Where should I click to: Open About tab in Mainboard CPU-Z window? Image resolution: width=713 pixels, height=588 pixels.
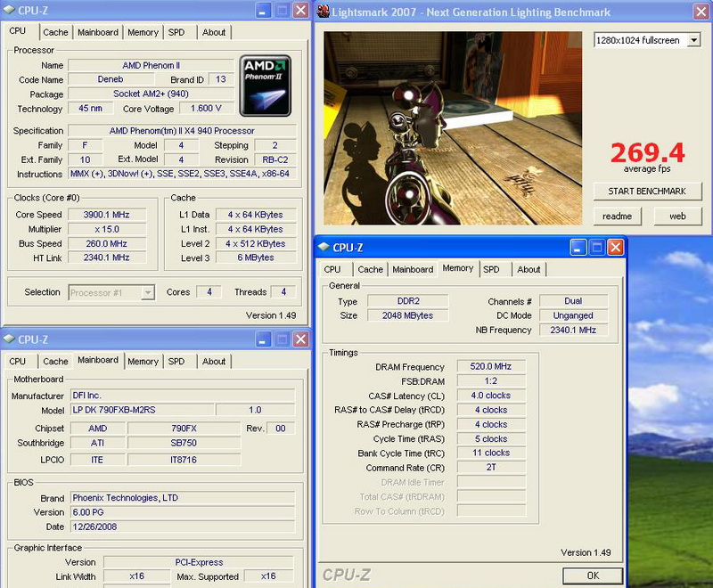coord(214,361)
